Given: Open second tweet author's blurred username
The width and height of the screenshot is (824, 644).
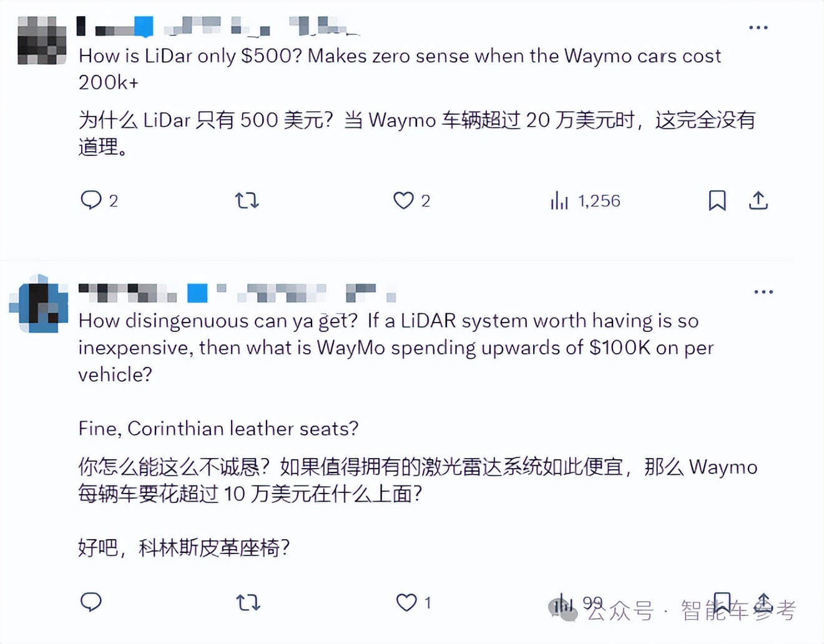Looking at the screenshot, I should [237, 293].
